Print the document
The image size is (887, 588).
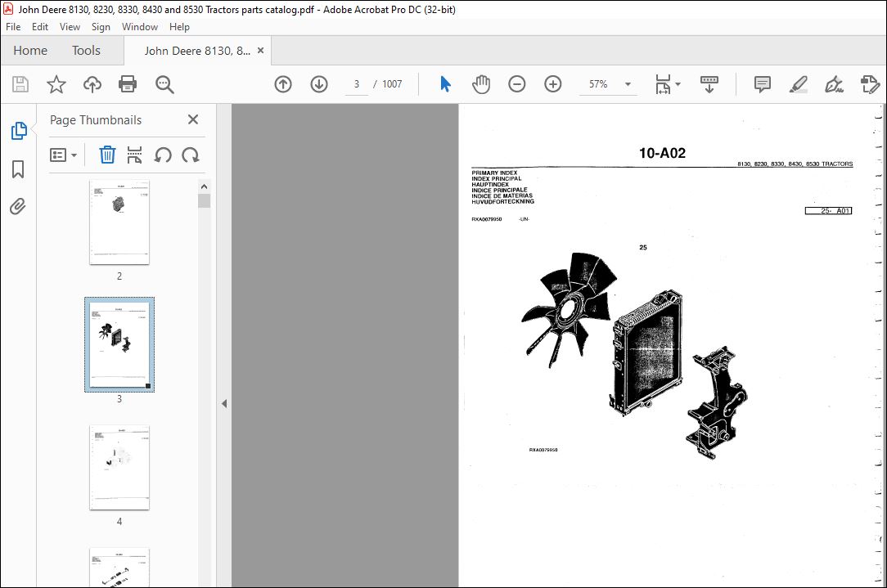pyautogui.click(x=128, y=84)
